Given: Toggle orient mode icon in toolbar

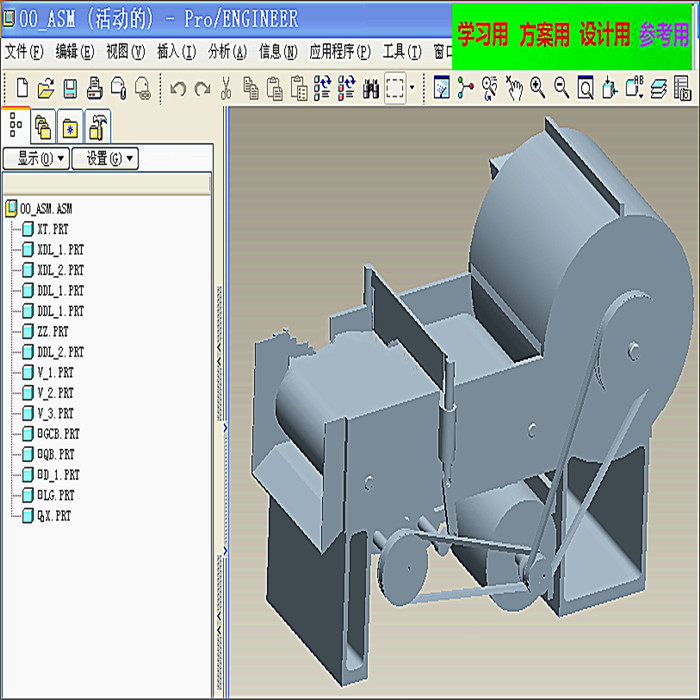Looking at the screenshot, I should point(490,88).
